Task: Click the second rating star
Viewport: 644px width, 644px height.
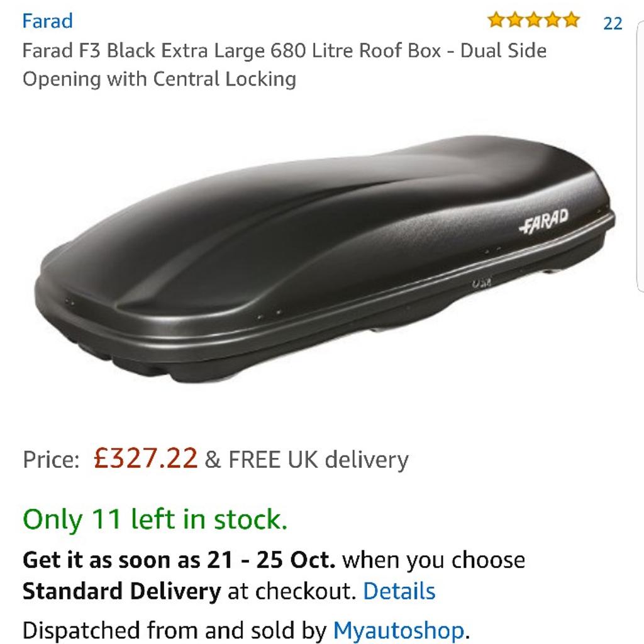Action: point(515,19)
